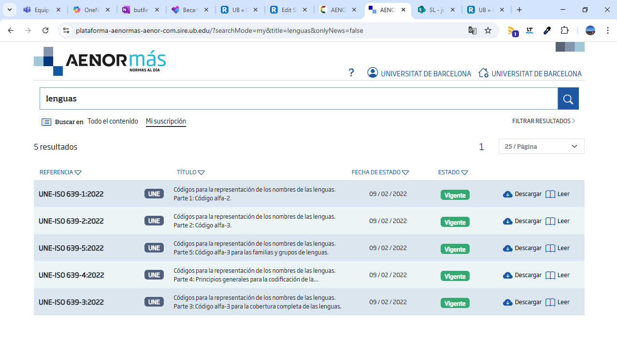Expand FILTRAR RESULTADOS panel
Image resolution: width=617 pixels, height=364 pixels.
tap(544, 121)
